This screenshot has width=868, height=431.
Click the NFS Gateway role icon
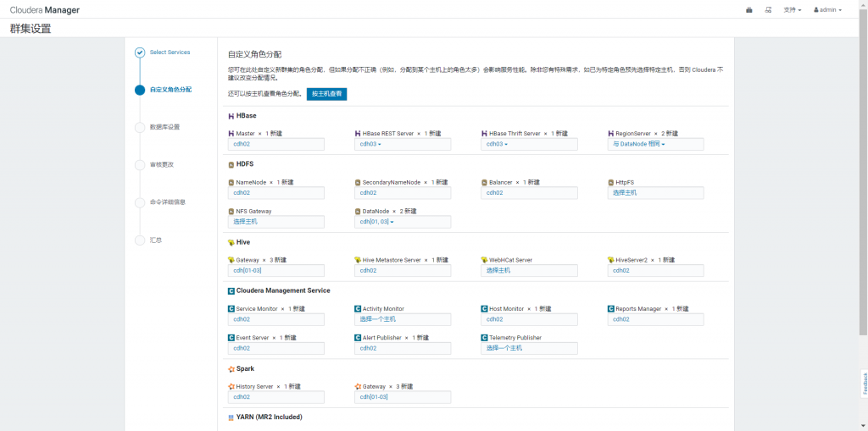(x=231, y=212)
